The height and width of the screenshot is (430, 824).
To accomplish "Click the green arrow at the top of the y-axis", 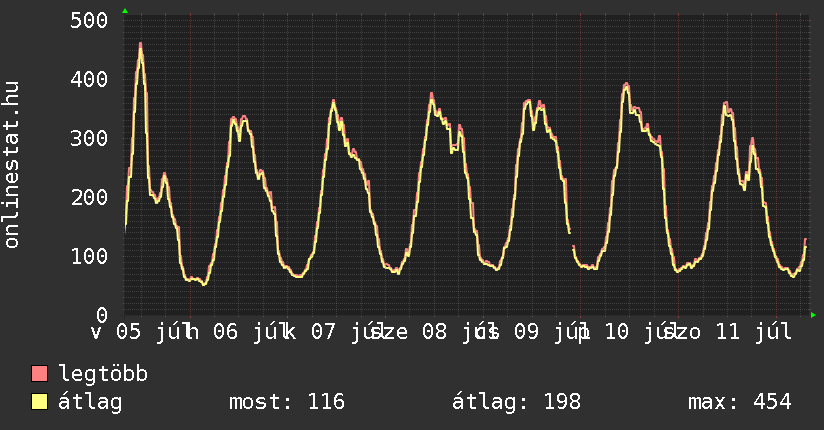I will (x=125, y=11).
